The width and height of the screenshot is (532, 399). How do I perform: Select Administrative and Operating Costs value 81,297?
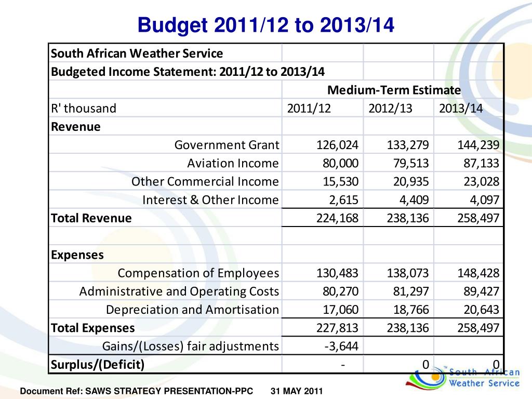click(411, 291)
